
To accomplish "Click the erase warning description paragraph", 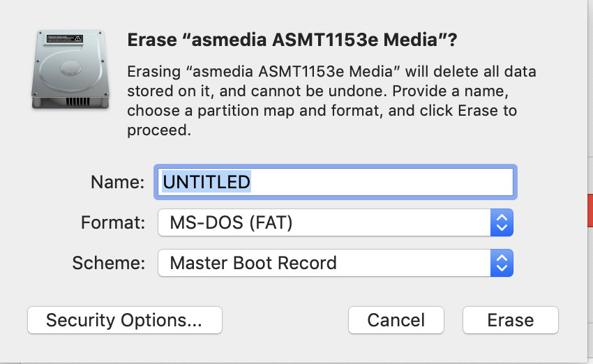I will pos(331,100).
